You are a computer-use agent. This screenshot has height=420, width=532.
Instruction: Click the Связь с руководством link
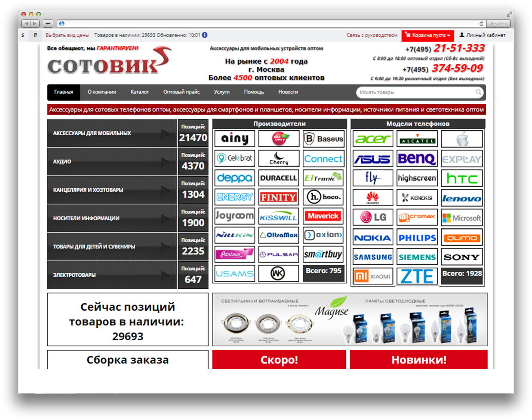click(372, 35)
